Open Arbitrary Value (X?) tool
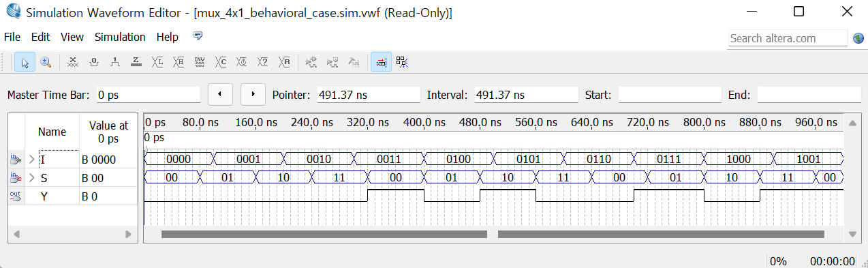 263,62
